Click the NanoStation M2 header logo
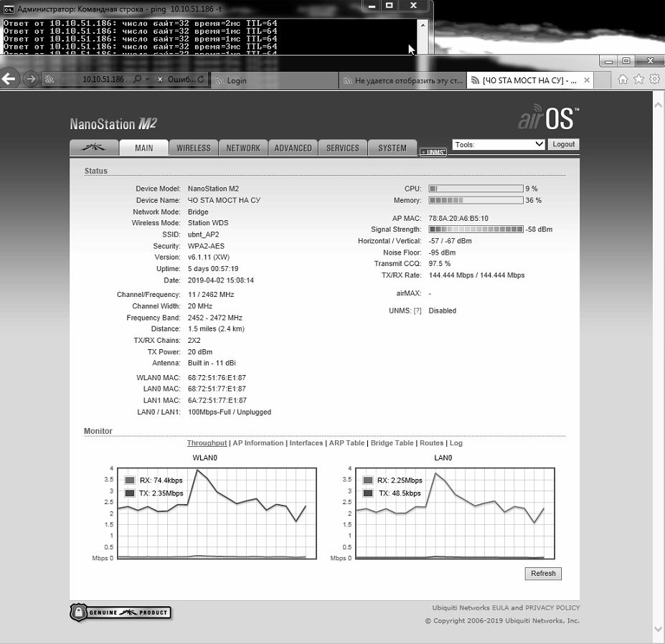 (113, 124)
